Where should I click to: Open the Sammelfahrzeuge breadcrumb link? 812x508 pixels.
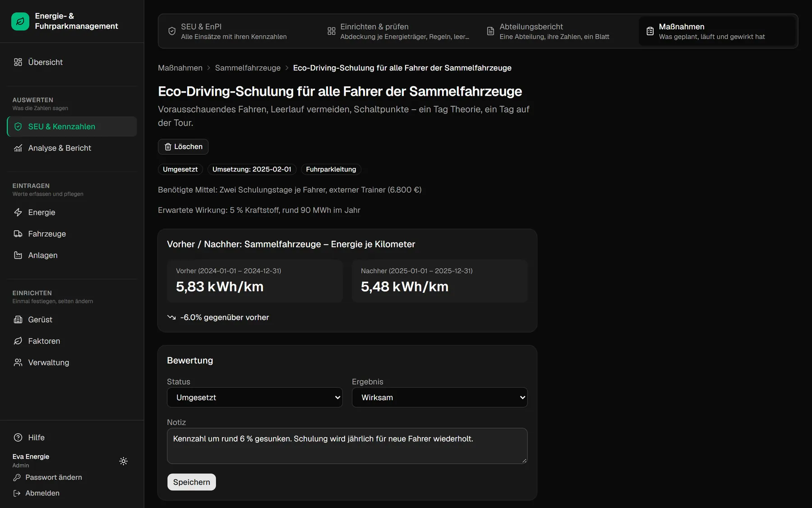tap(248, 68)
